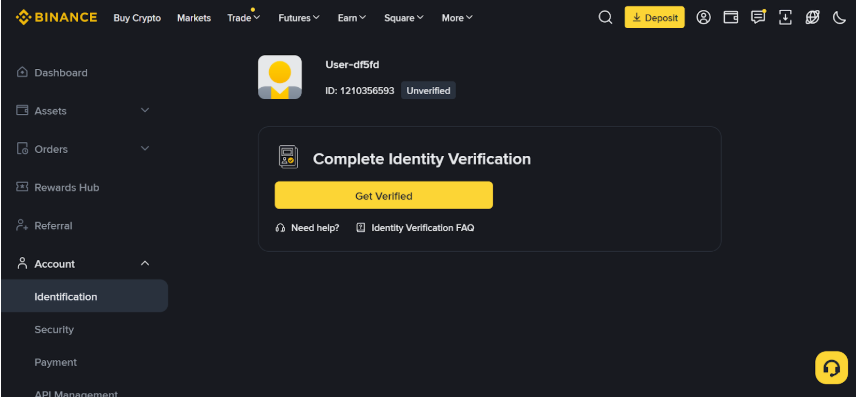Click the Get Verified button
This screenshot has height=397, width=856.
pos(383,195)
